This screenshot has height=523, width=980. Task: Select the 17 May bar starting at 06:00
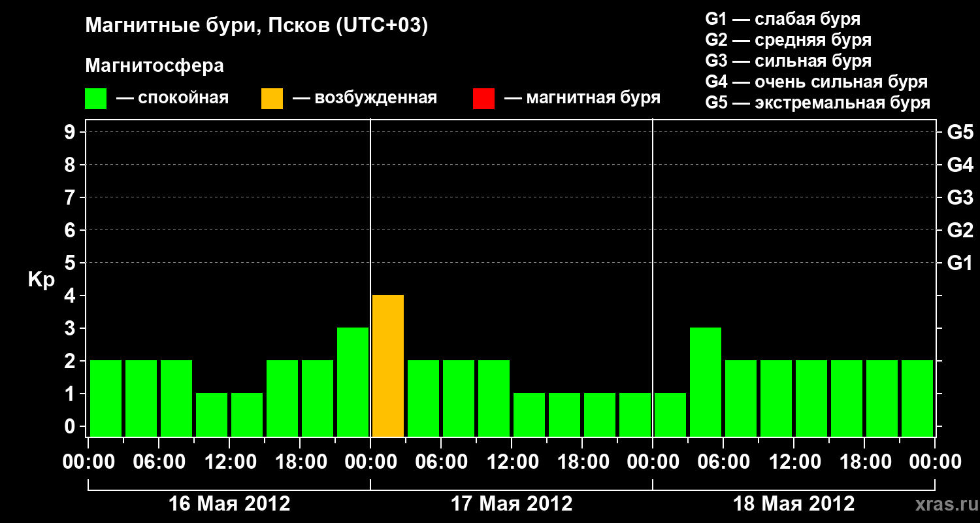point(459,398)
